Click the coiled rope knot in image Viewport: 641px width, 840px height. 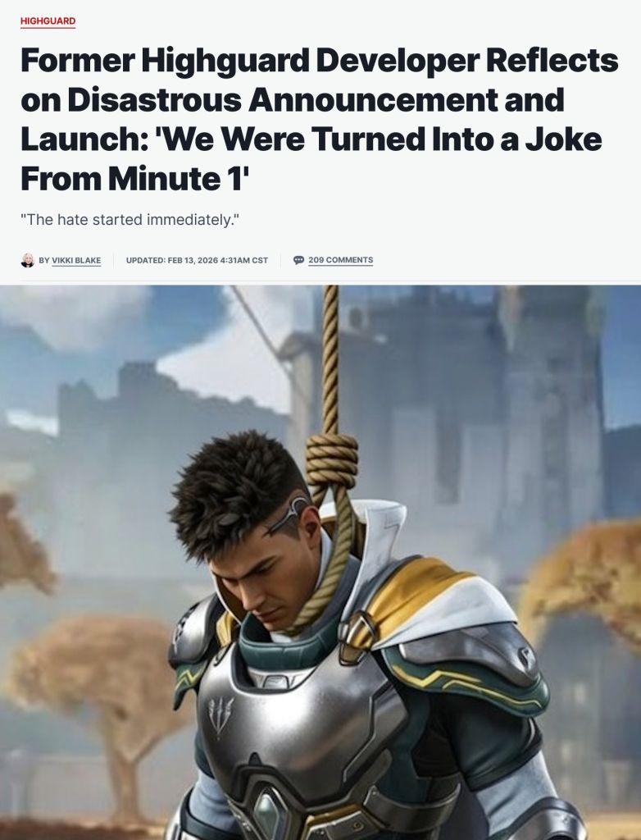(331, 462)
